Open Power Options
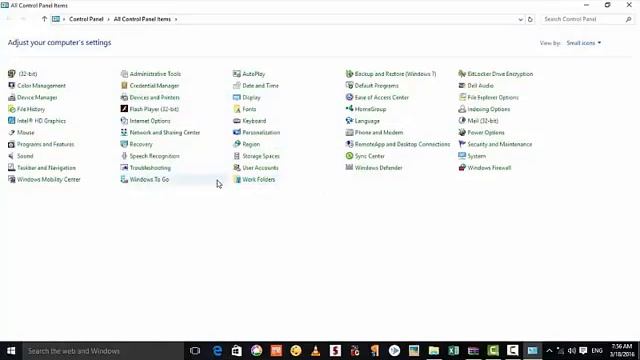Screen dimensions: 640x360 click(486, 133)
